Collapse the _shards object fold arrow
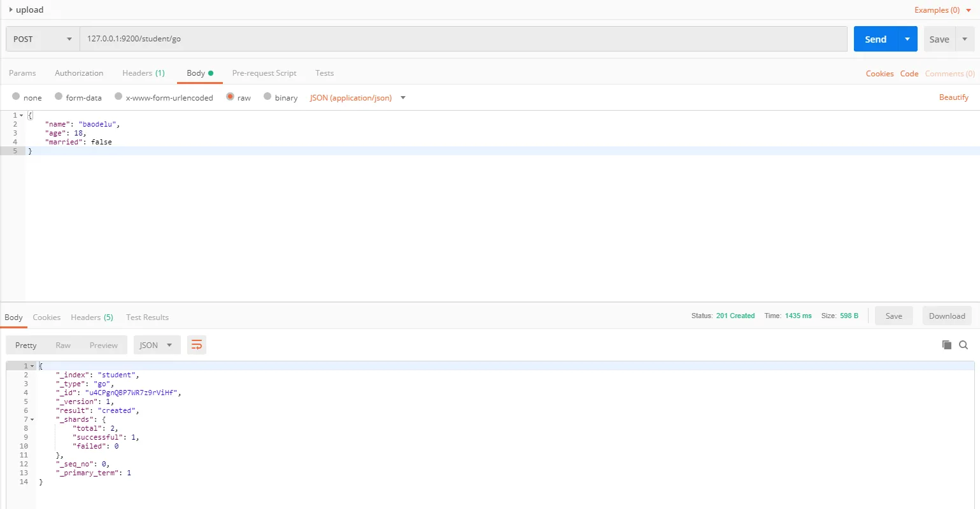The image size is (980, 509). point(32,419)
